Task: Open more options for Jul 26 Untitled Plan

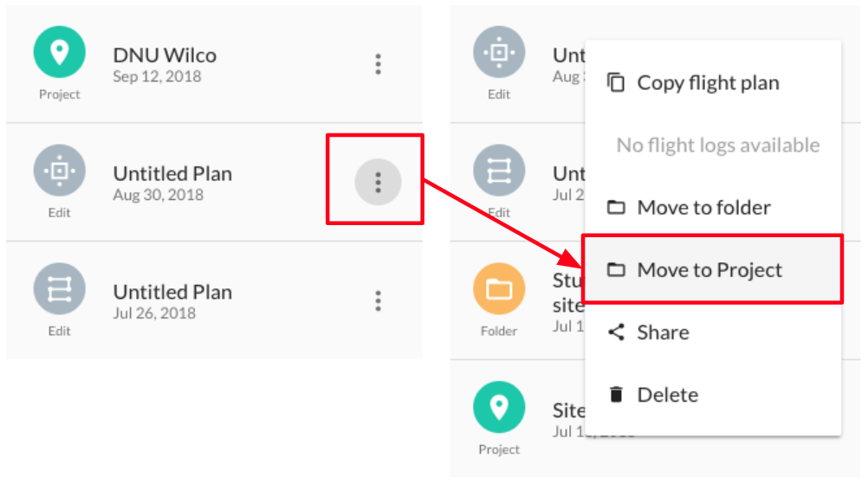Action: click(378, 301)
